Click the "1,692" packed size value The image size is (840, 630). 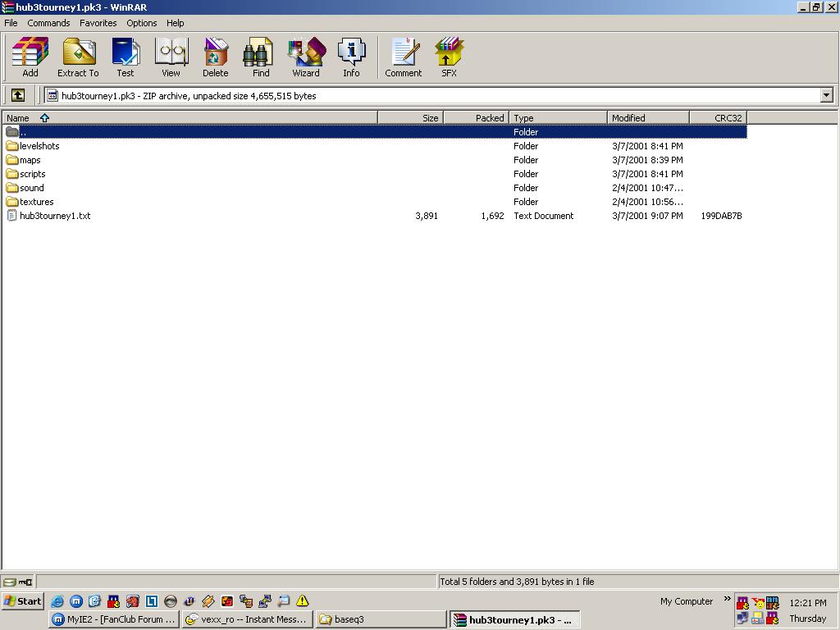point(492,216)
